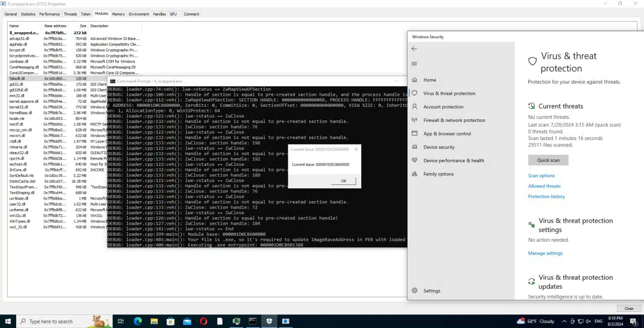644x328 pixels.
Task: Select the StaticCache.dat module row
Action: click(57, 181)
